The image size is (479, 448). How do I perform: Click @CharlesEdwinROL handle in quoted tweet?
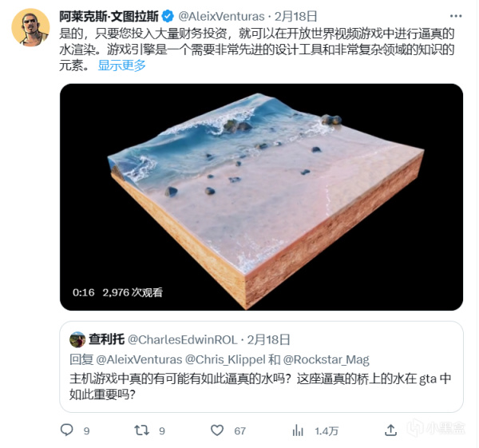(x=182, y=340)
